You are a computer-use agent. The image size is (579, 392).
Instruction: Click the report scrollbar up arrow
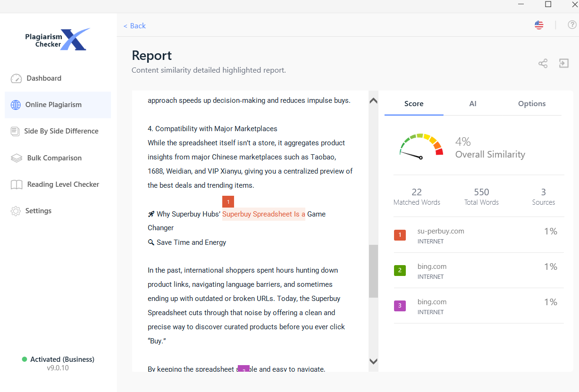(373, 100)
